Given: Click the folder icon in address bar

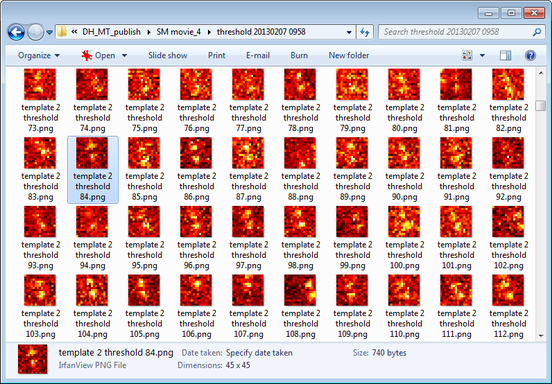Looking at the screenshot, I should click(62, 32).
